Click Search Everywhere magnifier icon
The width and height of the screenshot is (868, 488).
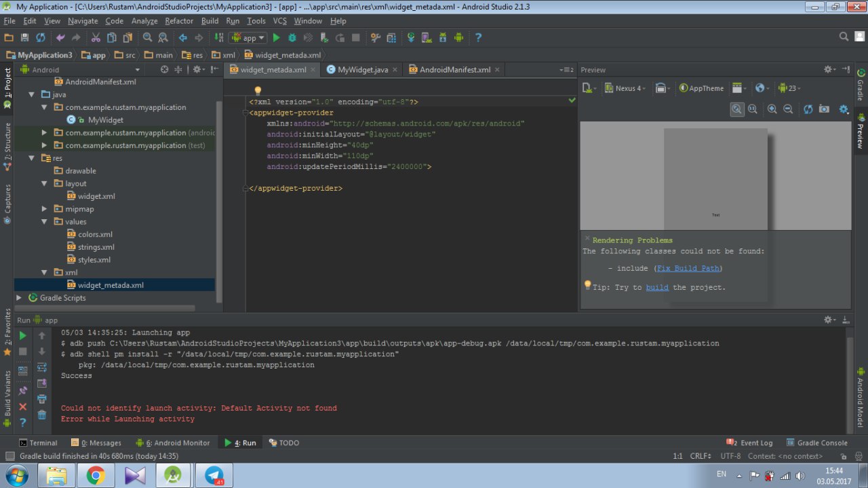pyautogui.click(x=844, y=37)
